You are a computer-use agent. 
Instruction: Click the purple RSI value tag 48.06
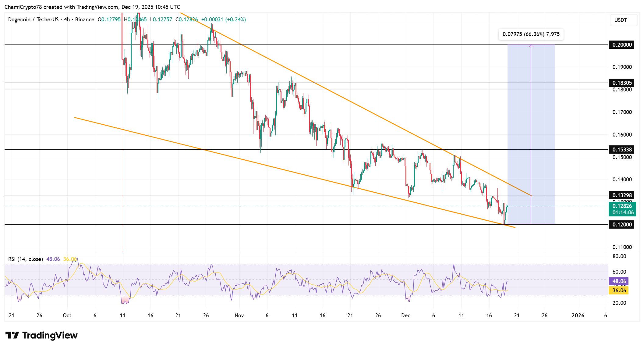pos(619,281)
